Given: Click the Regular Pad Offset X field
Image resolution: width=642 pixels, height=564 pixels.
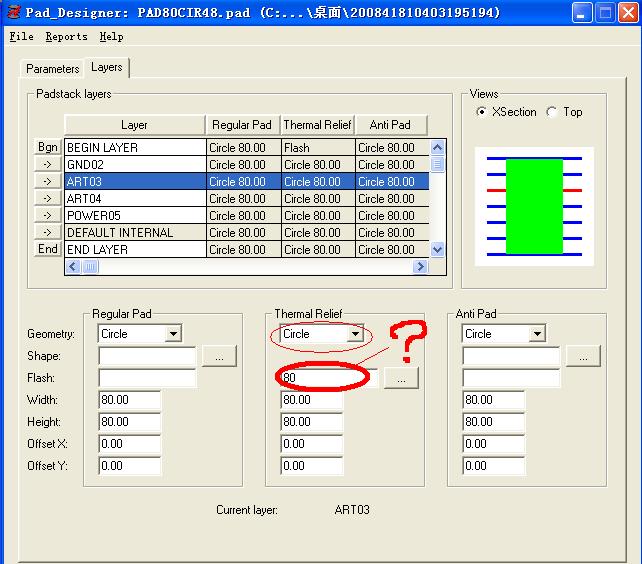Looking at the screenshot, I should click(130, 444).
